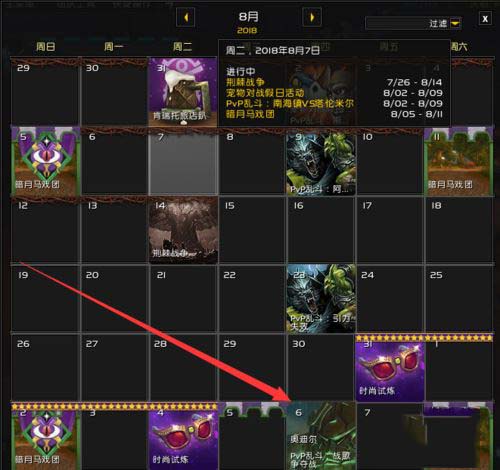Select the August 28 day cell
500x470 pixels.
[x=183, y=368]
